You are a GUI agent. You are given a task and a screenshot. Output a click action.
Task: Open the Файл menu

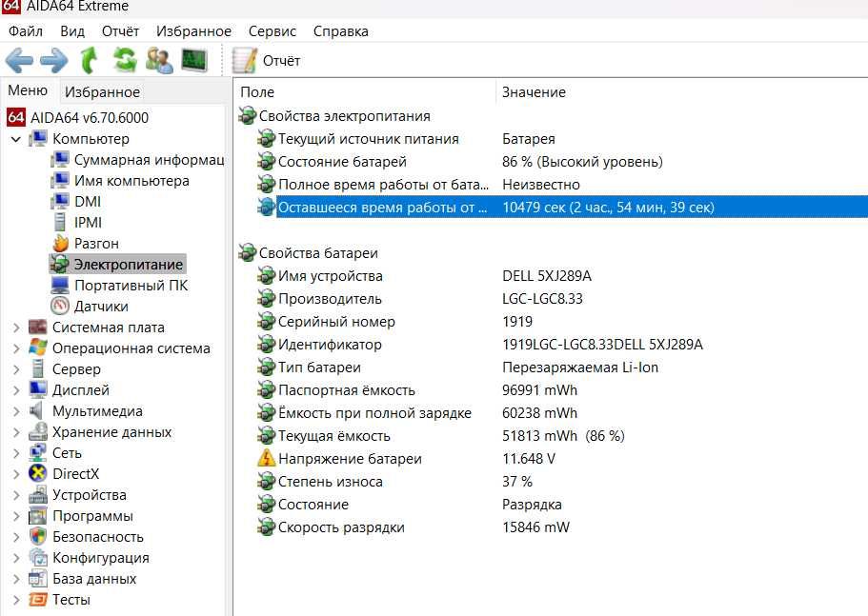pos(26,31)
